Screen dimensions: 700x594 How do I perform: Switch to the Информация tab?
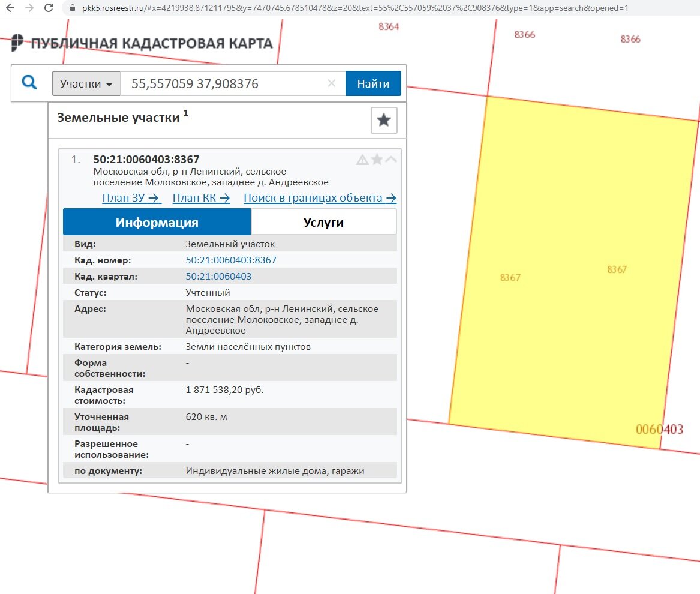click(x=157, y=222)
